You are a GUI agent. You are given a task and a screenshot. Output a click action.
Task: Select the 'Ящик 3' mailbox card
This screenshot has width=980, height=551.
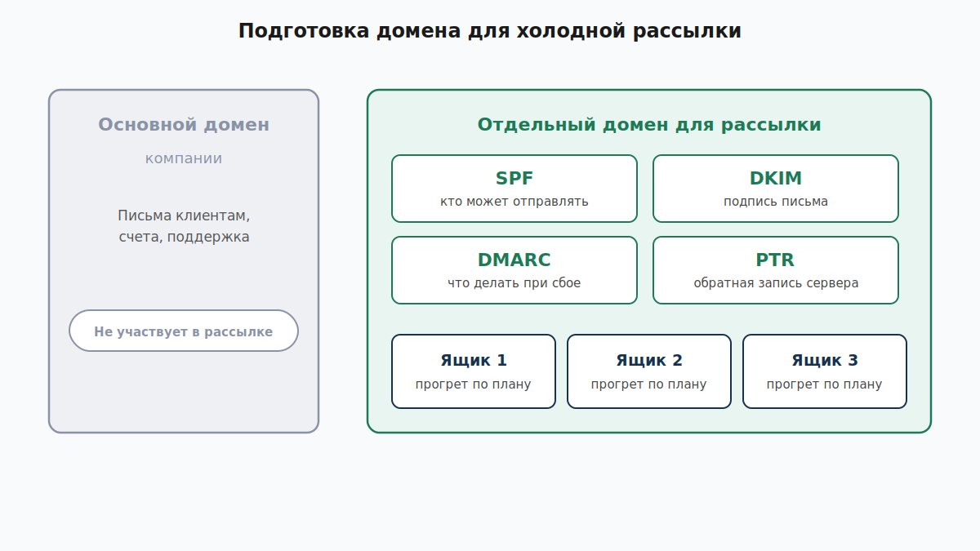coord(825,371)
